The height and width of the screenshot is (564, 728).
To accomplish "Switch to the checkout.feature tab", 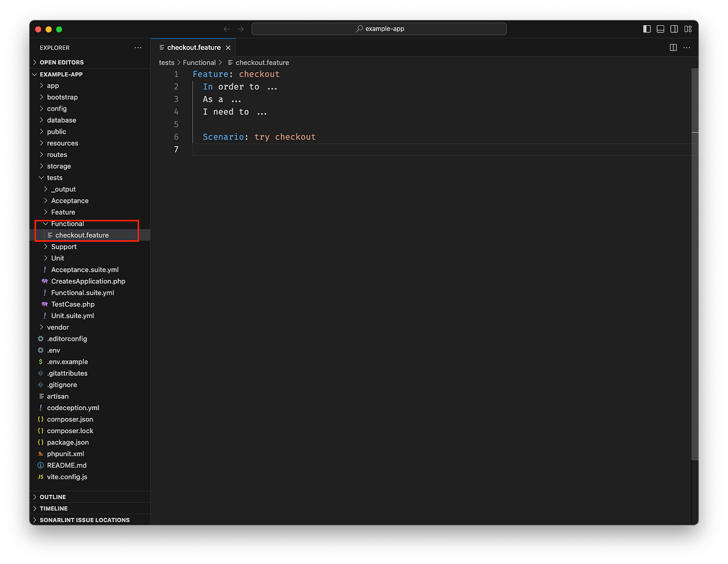I will 193,47.
